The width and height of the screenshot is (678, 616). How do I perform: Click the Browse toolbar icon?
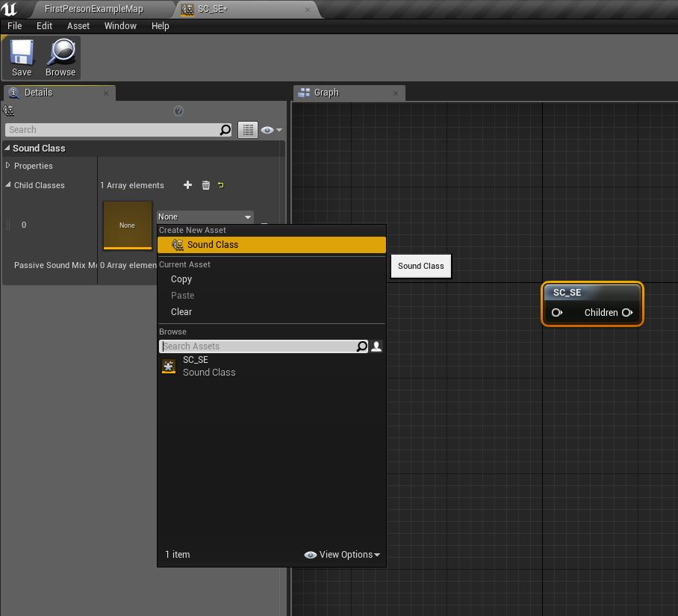60,52
